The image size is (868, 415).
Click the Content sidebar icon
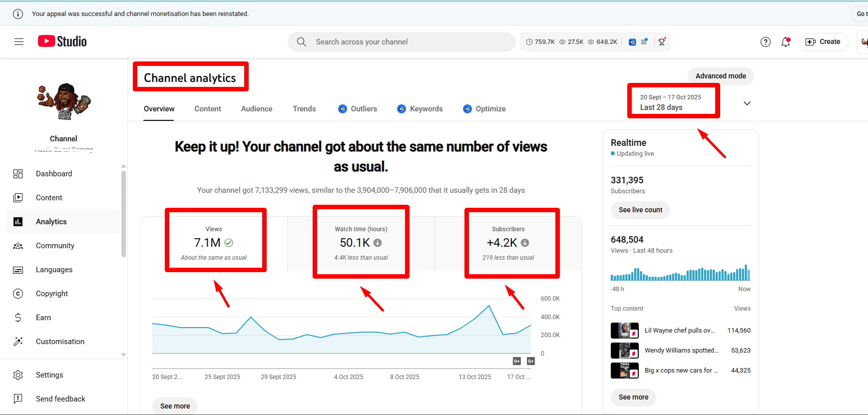tap(18, 198)
